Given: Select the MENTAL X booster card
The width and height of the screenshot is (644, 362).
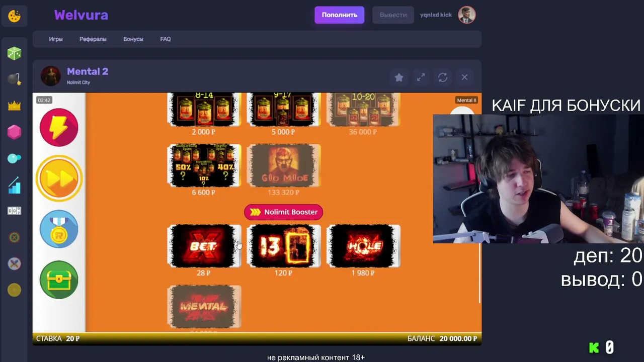Looking at the screenshot, I should pyautogui.click(x=204, y=306).
